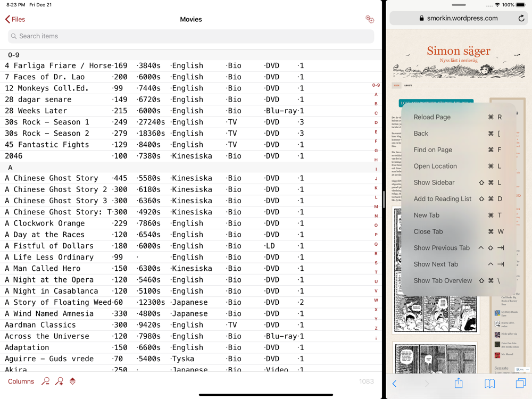This screenshot has width=532, height=399.
Task: Tap the battery indicator in the status bar
Action: coord(521,5)
